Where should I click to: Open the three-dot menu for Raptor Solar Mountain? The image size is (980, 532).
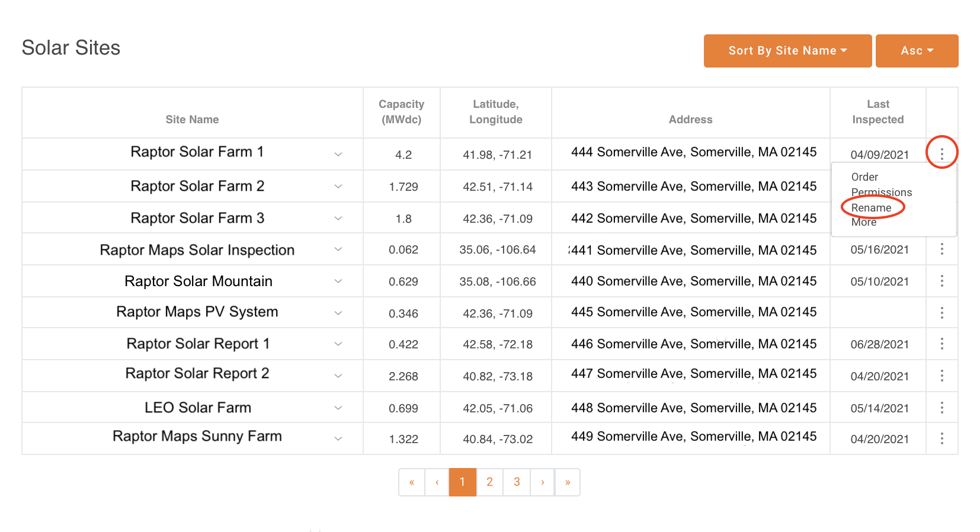click(x=941, y=281)
